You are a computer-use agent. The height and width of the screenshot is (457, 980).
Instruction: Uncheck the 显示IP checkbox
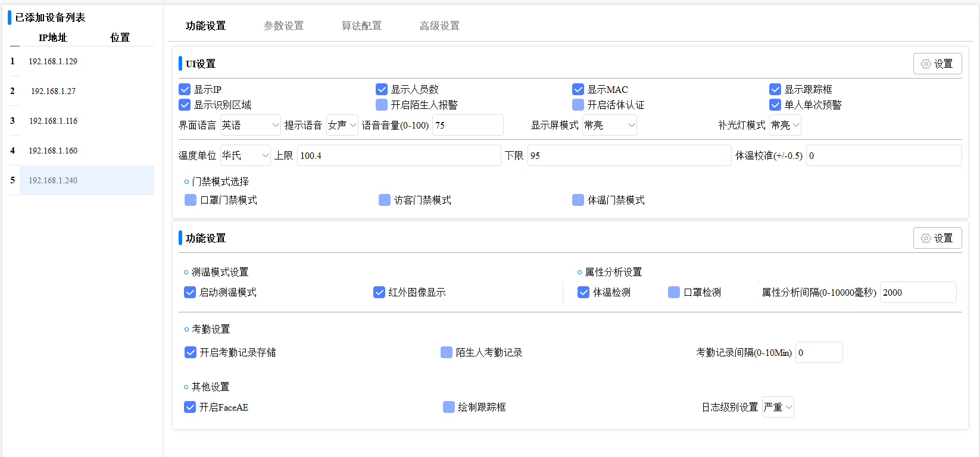[x=185, y=89]
